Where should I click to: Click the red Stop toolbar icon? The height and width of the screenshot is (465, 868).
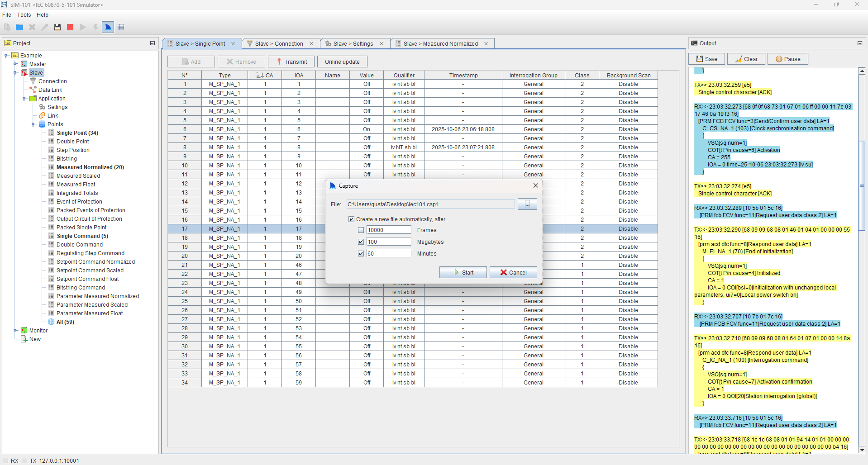tap(70, 27)
